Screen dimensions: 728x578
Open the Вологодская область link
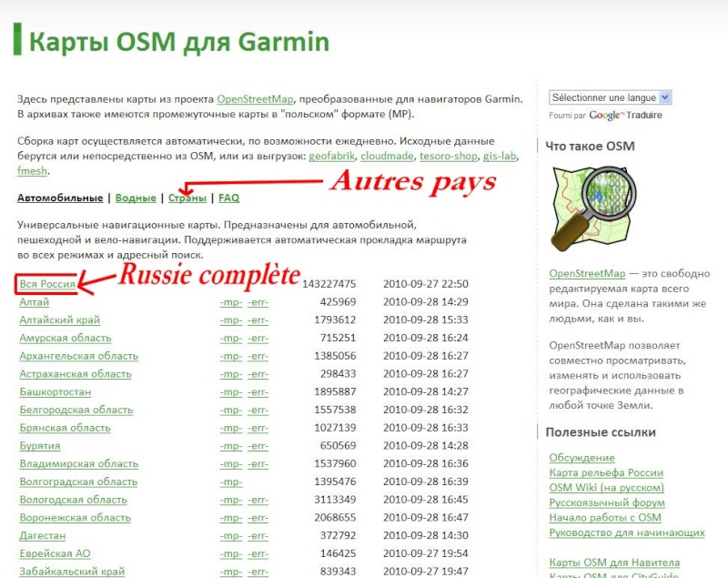tap(73, 500)
